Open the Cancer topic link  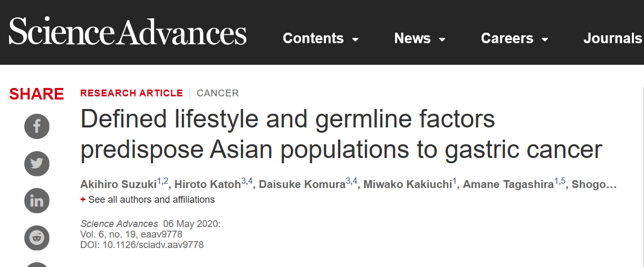pyautogui.click(x=218, y=93)
